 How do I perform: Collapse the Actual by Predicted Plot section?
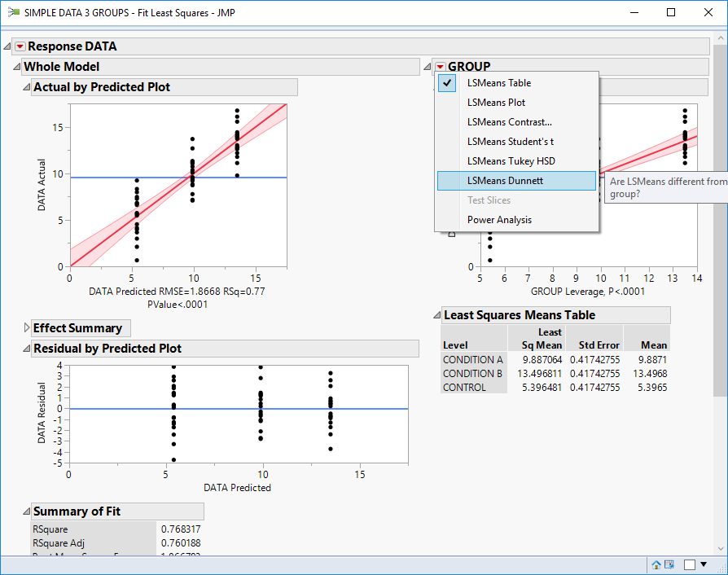[x=26, y=87]
